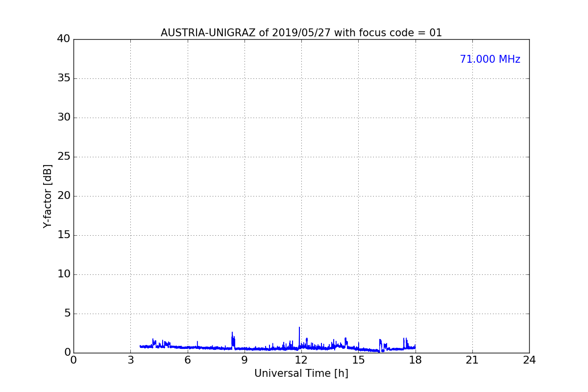Click y-axis tick label 20
Viewport: 588px width, 392px height.
tap(64, 196)
